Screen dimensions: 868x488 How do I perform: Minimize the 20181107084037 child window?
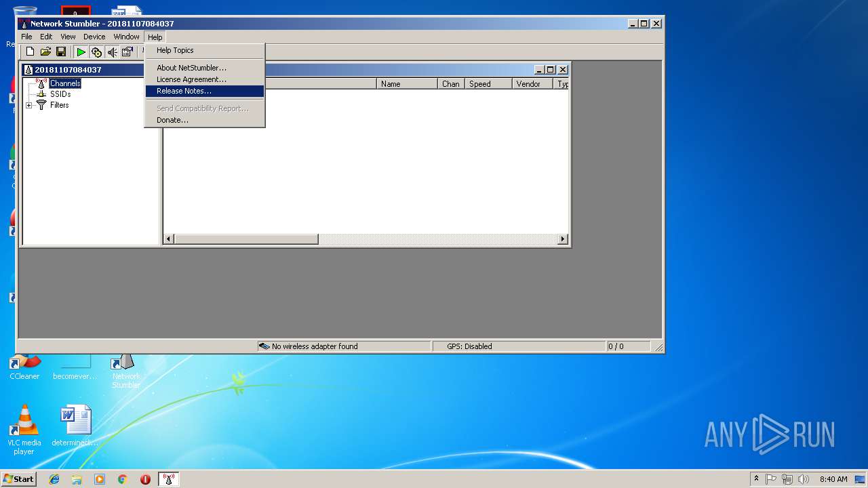click(x=540, y=70)
